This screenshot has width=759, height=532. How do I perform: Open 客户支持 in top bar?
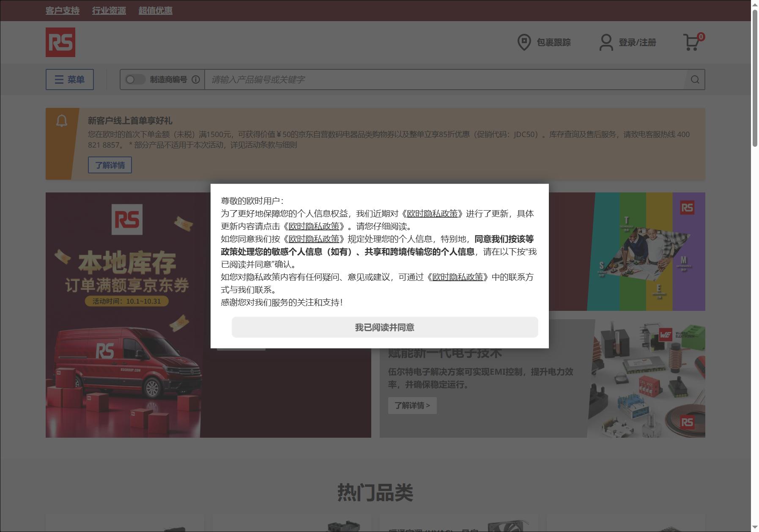[x=63, y=11]
